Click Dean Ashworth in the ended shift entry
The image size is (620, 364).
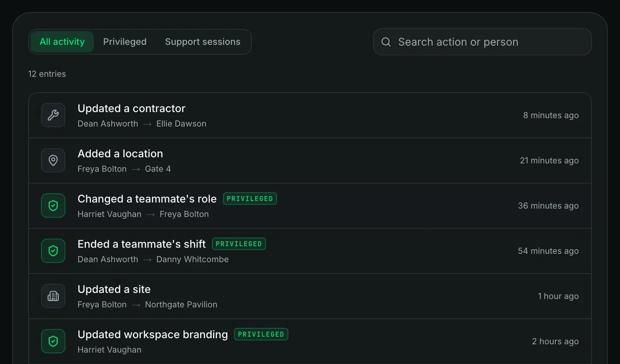108,260
